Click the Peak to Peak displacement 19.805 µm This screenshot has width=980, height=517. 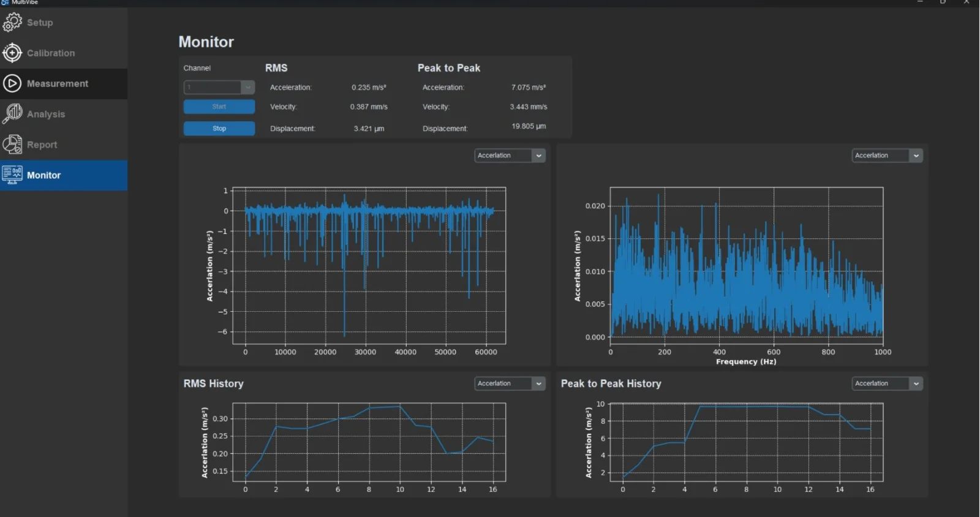point(529,126)
